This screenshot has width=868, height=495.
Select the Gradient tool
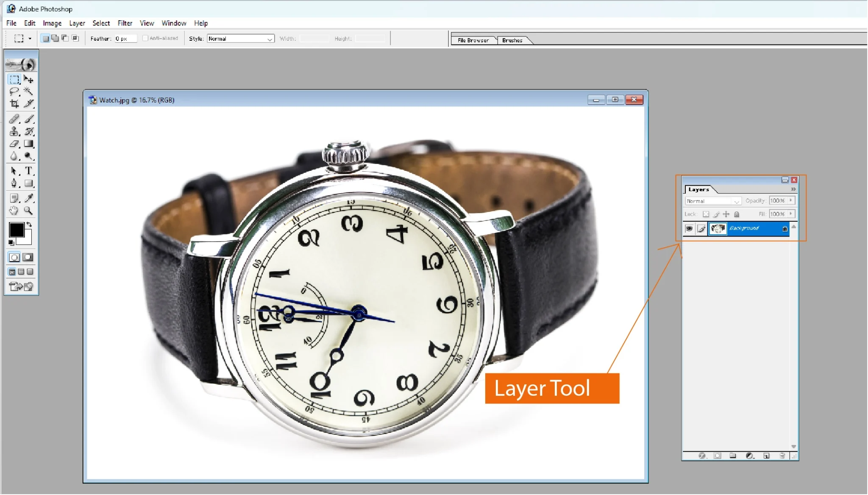tap(28, 144)
